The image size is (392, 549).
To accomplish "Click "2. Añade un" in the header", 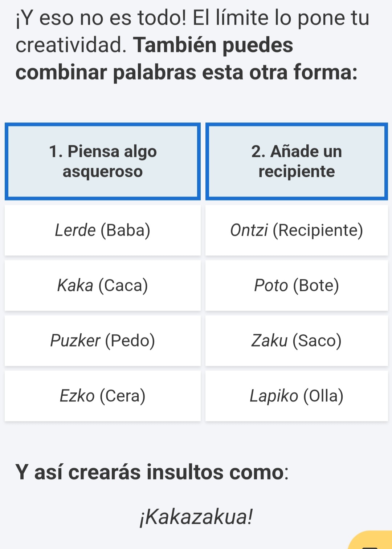I will [297, 152].
